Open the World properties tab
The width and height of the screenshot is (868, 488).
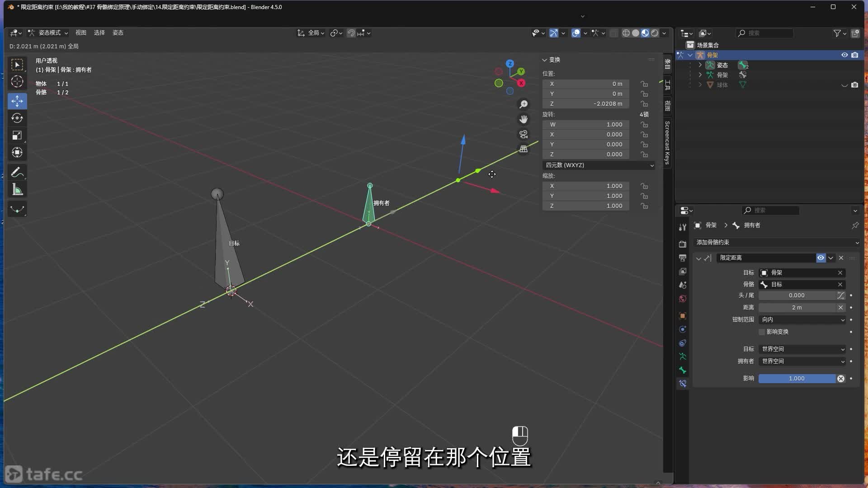point(683,299)
